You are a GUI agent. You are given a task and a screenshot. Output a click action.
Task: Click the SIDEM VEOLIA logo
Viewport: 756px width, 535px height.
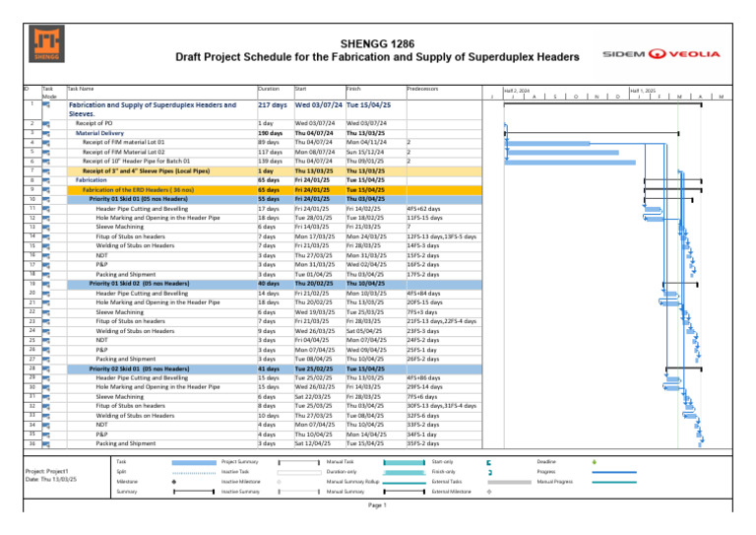coord(661,53)
